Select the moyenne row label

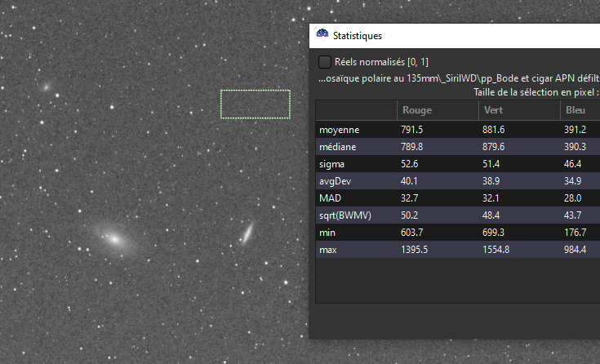pos(339,130)
